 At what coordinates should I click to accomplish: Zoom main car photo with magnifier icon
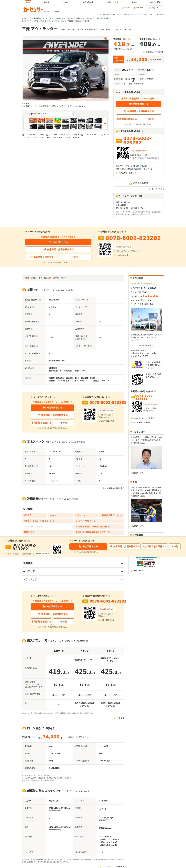click(x=106, y=39)
